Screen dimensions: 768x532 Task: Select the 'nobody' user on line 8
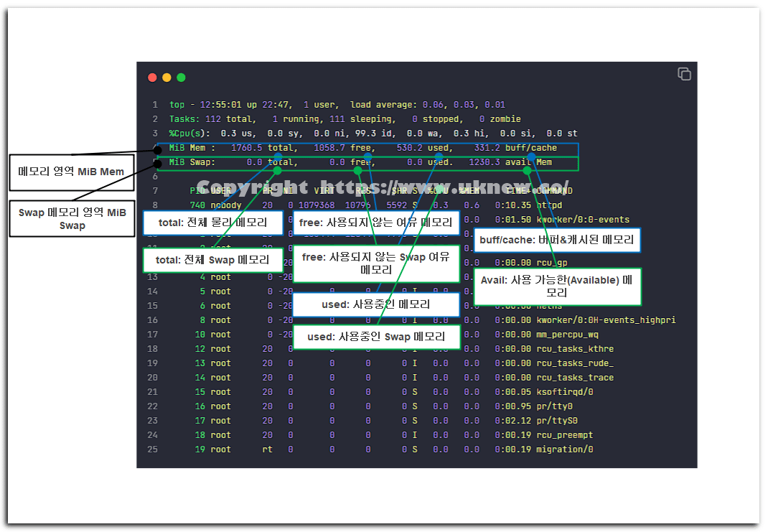point(226,205)
